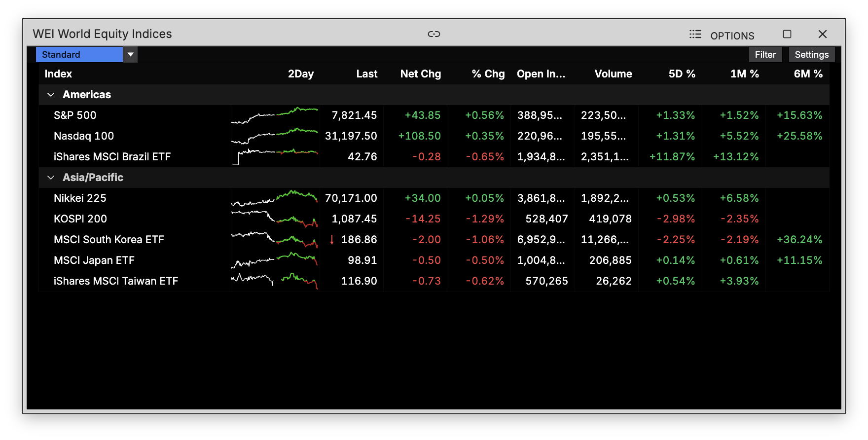Click the +6.58% one-month cell
Screen dimensions: 868x440
[739, 198]
